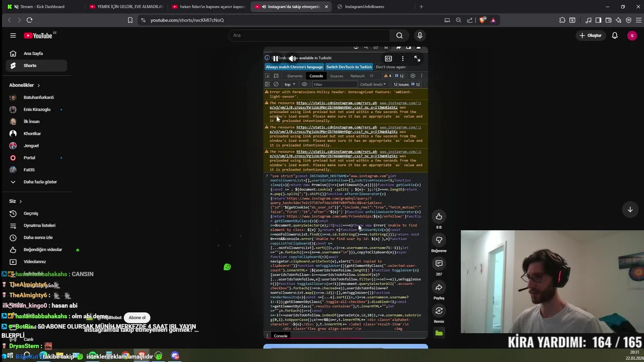The width and height of the screenshot is (644, 362).
Task: Click the Oluştur create button
Action: (x=590, y=35)
